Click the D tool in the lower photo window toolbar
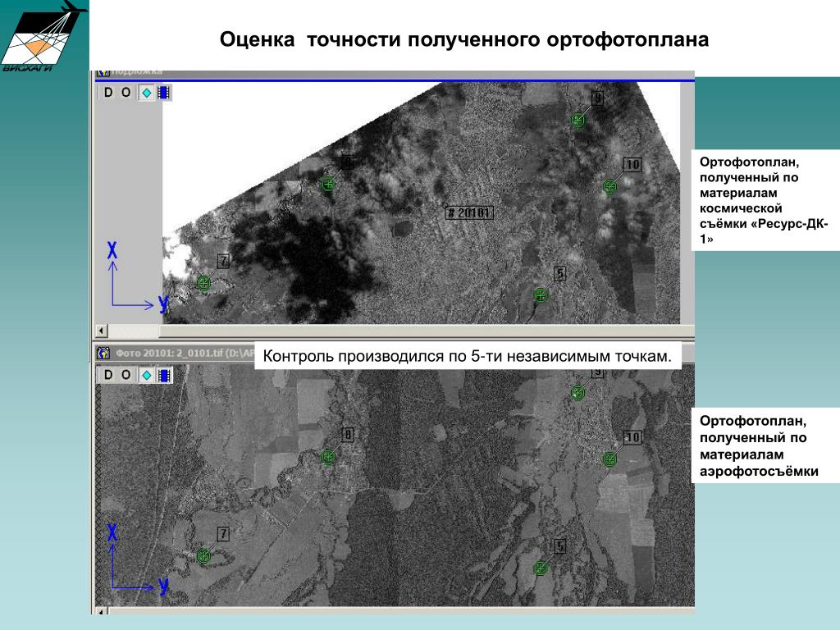840x630 pixels. (x=109, y=374)
